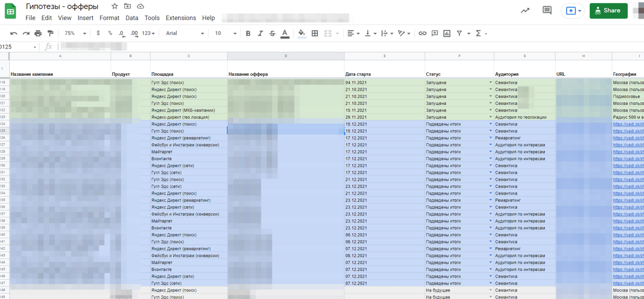This screenshot has width=644, height=299.
Task: Activate the paint format roller
Action: (x=50, y=34)
